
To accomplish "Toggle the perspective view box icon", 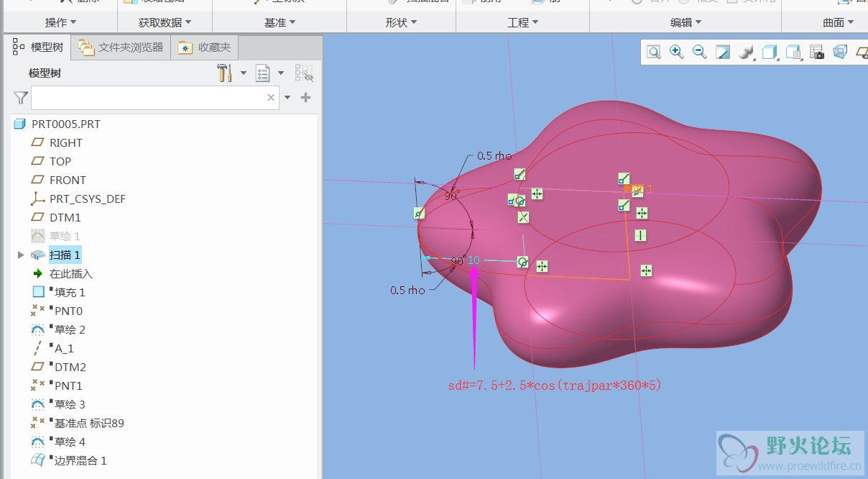I will tap(839, 52).
